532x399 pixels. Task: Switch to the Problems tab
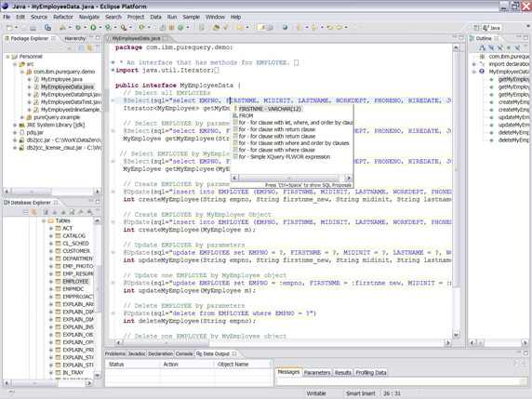[115, 353]
